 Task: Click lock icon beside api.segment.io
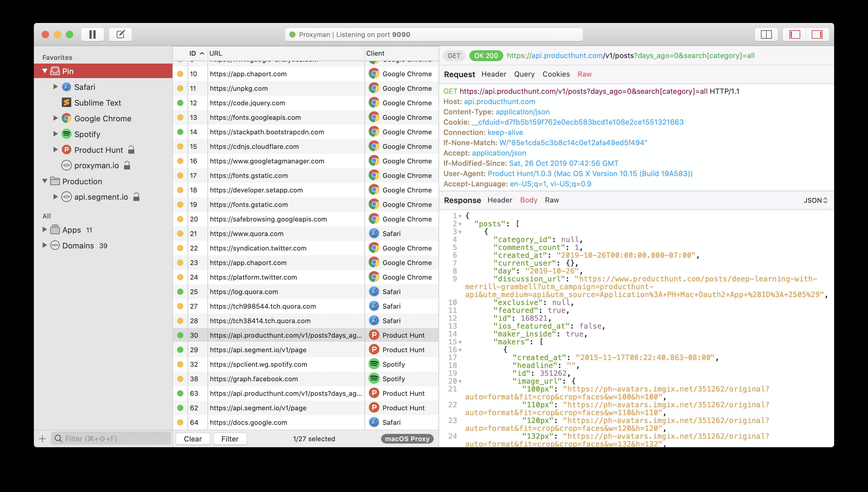point(136,197)
